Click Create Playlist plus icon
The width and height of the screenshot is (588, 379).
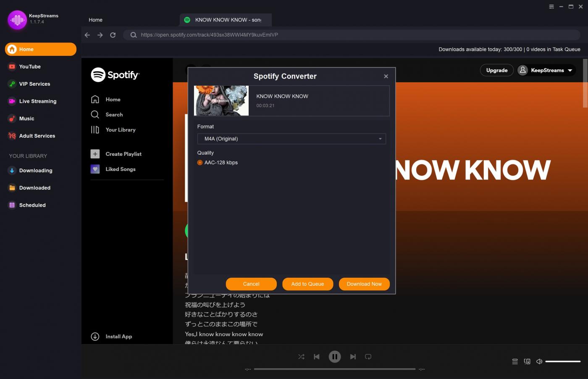click(95, 154)
